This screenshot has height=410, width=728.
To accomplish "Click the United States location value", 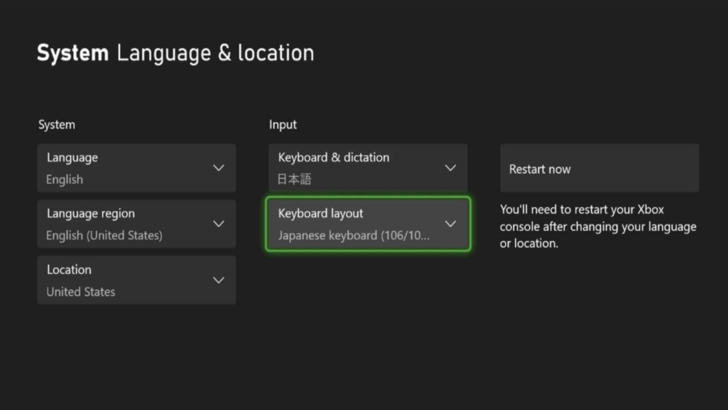I will (x=80, y=292).
